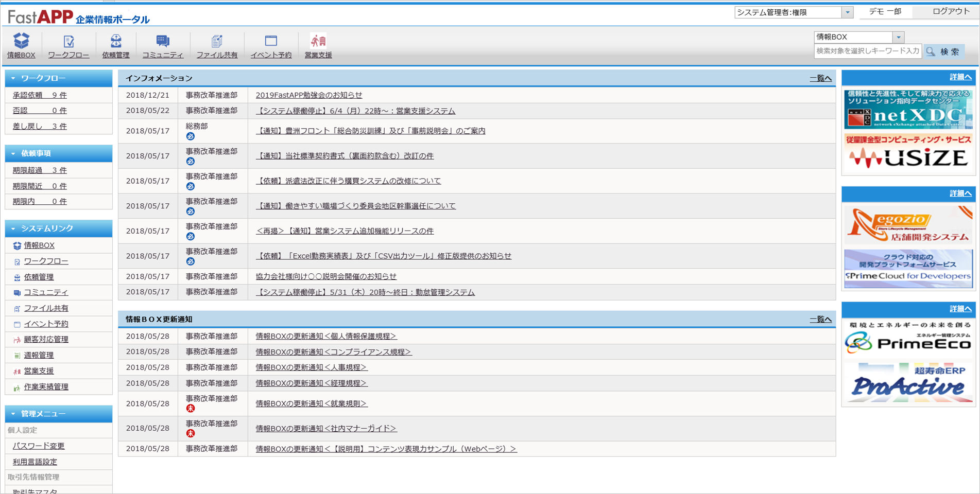
Task: Click the ログアウト link
Action: pos(951,11)
